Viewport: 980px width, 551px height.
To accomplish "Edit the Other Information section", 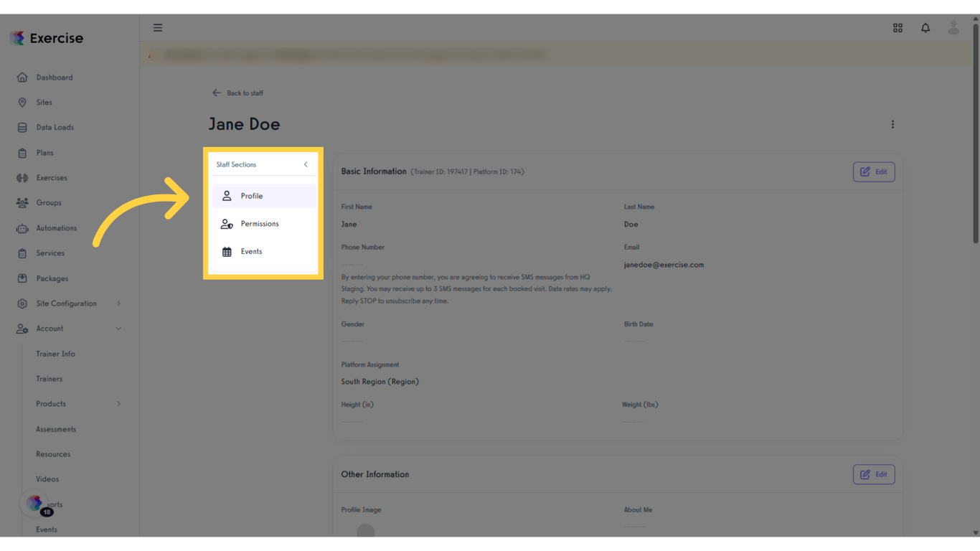I will pyautogui.click(x=873, y=474).
